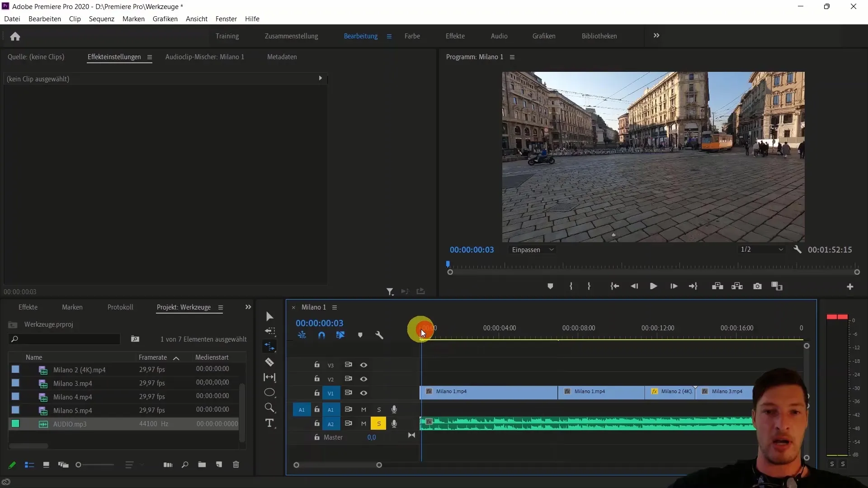Open timeline display settings wrench
The height and width of the screenshot is (488, 868).
379,335
